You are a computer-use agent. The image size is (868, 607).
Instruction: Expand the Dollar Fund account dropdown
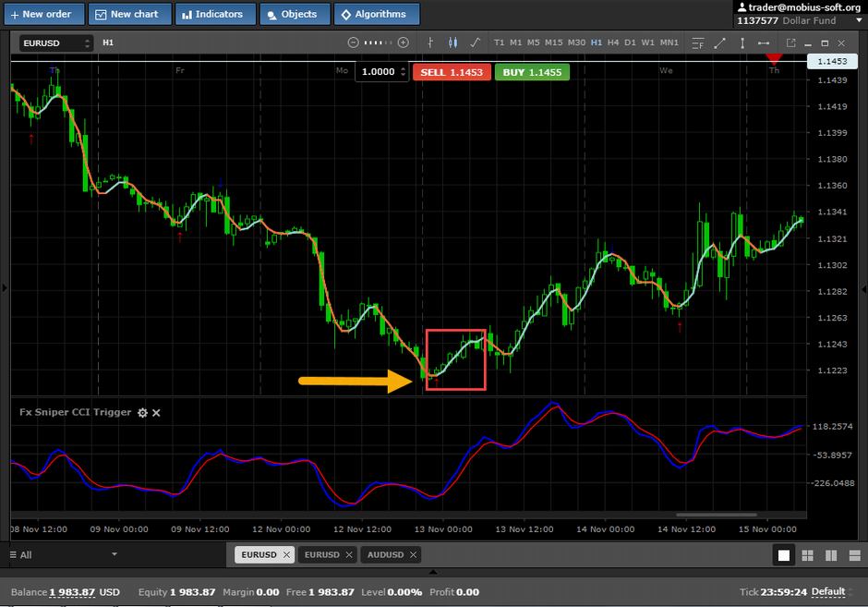click(859, 20)
